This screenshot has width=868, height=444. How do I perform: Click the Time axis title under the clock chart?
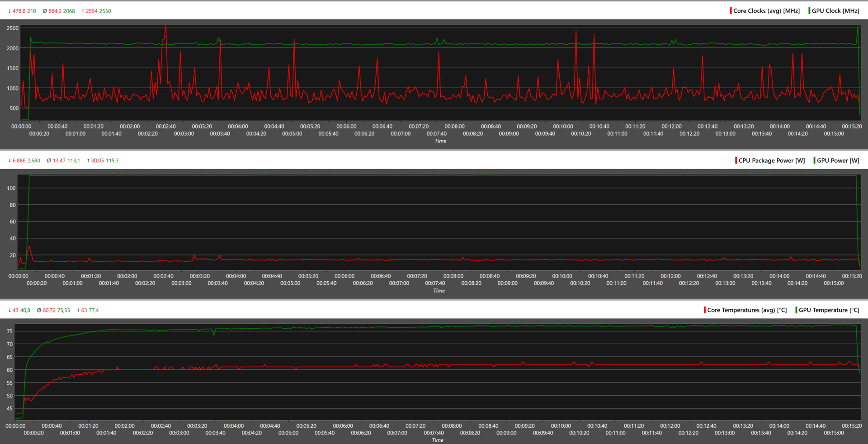tap(440, 141)
